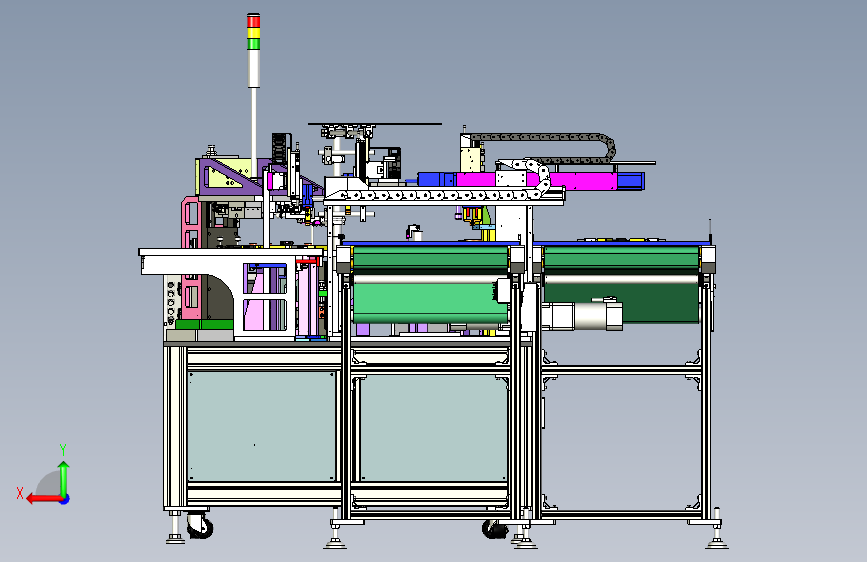The height and width of the screenshot is (562, 867).
Task: Click the 'X' axis label of the triad
Action: point(20,493)
